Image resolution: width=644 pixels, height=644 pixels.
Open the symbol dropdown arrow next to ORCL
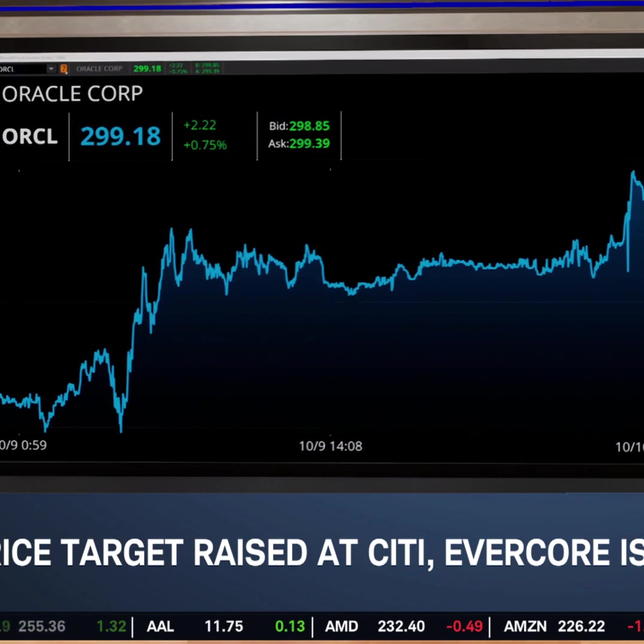click(x=51, y=69)
